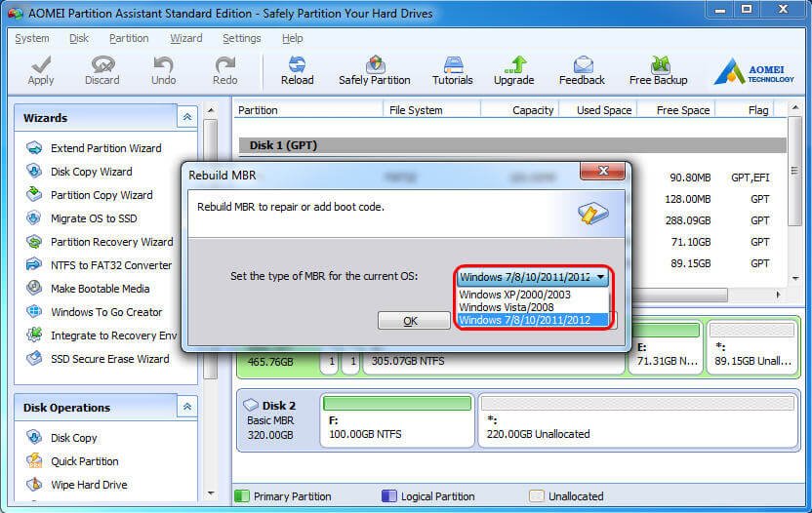Launch the Partition Copy Wizard

(x=101, y=195)
